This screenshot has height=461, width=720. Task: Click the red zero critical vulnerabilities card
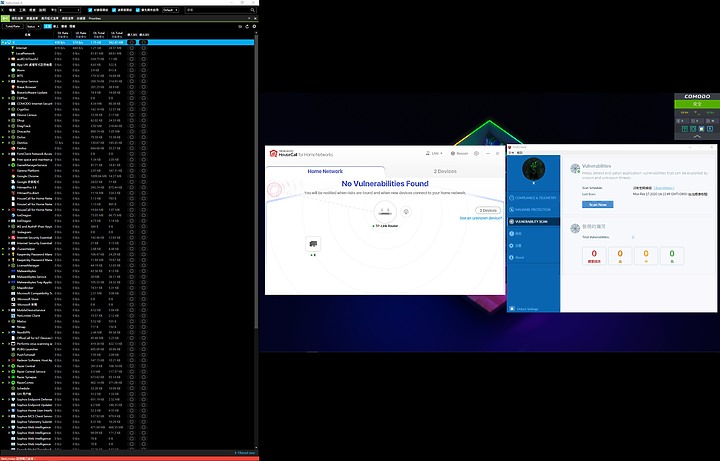(594, 256)
